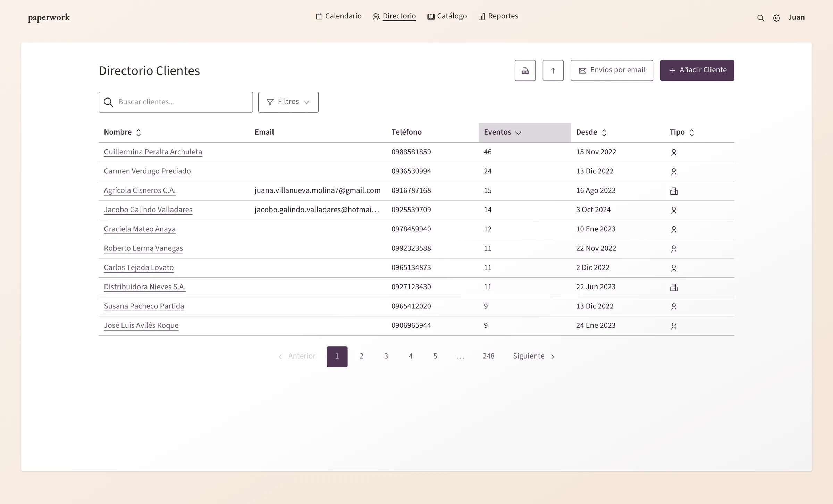The width and height of the screenshot is (833, 504).
Task: Click the XLS export icon button
Action: [x=525, y=70]
